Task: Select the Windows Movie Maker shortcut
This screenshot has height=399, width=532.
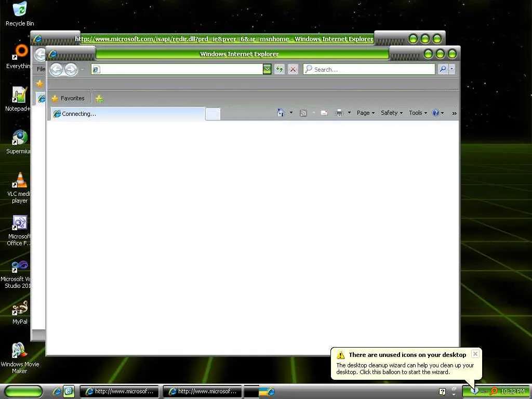Action: pyautogui.click(x=20, y=358)
